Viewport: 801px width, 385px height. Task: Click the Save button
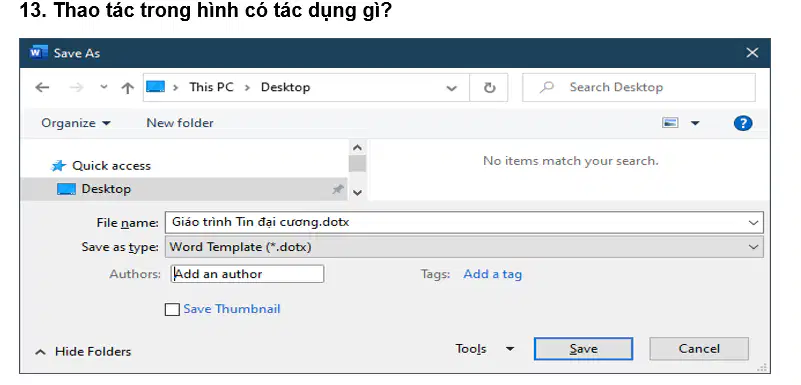583,349
